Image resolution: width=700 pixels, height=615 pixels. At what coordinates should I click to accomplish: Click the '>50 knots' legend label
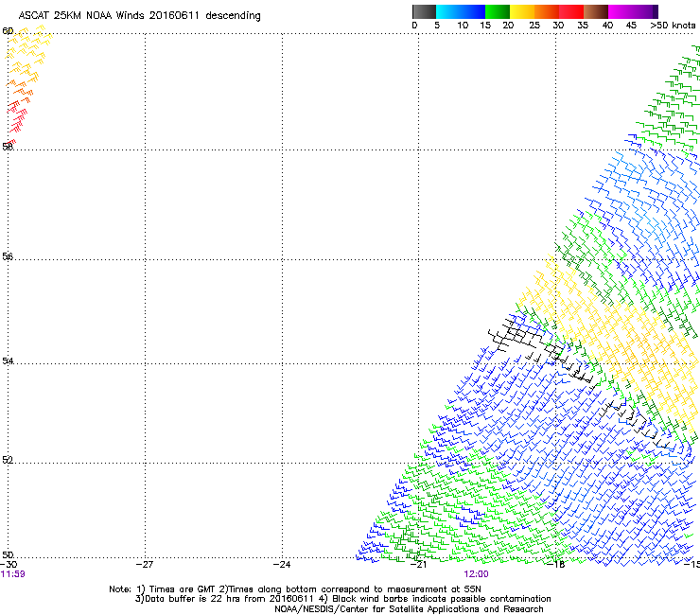coord(673,26)
